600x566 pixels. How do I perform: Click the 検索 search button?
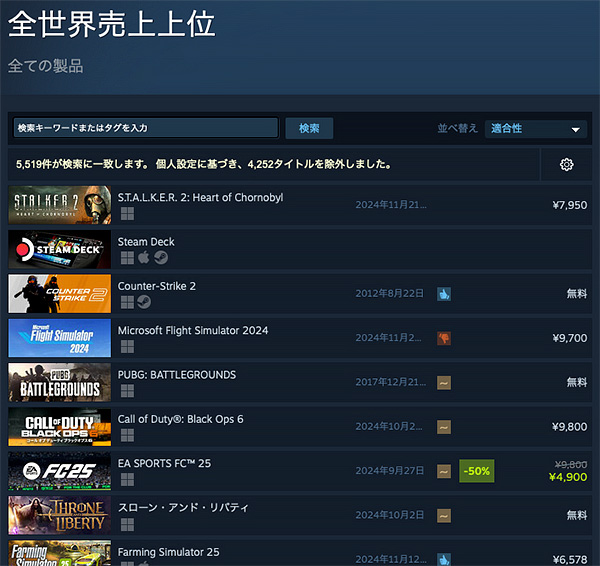[x=309, y=128]
